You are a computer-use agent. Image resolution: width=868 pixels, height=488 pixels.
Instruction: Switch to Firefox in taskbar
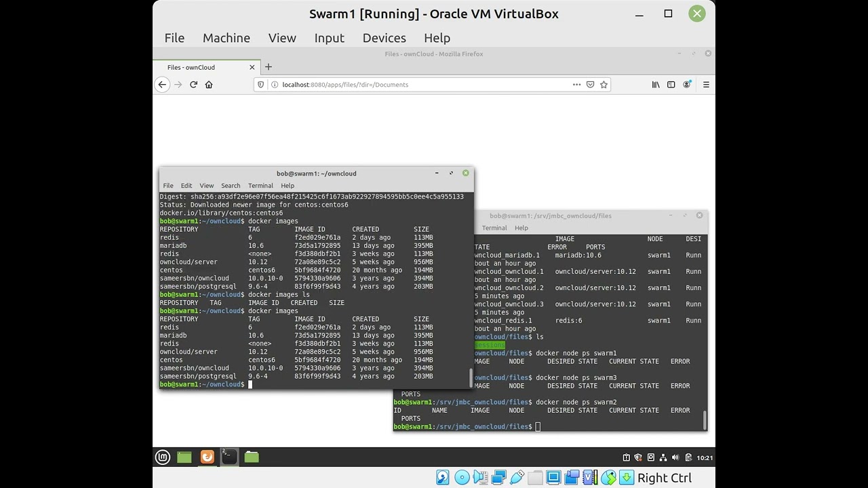pyautogui.click(x=208, y=457)
